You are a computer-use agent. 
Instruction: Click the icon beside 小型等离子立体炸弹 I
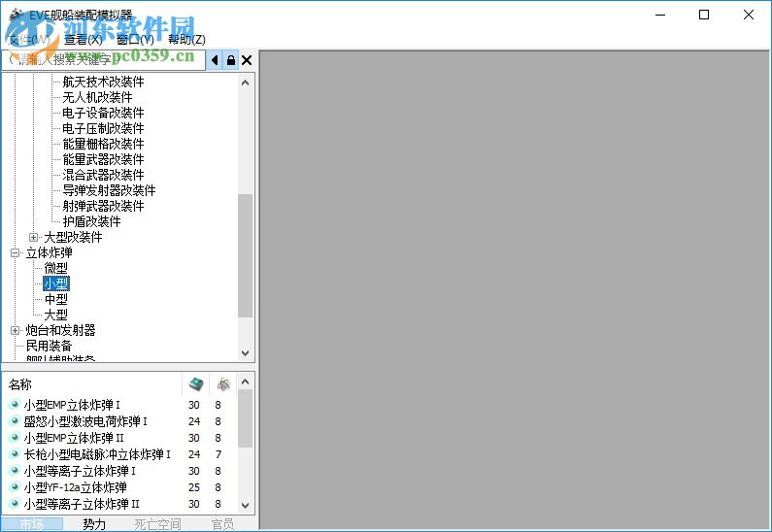point(15,471)
